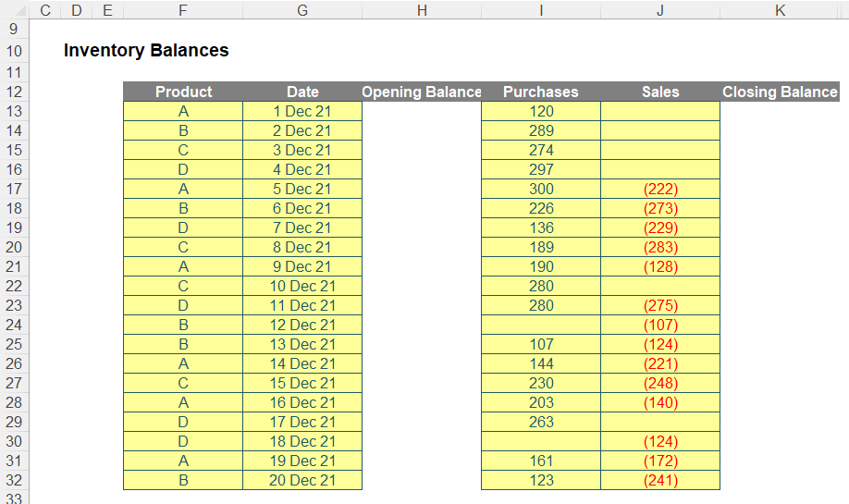The height and width of the screenshot is (504, 849).
Task: Click sales value (229)
Action: [660, 227]
